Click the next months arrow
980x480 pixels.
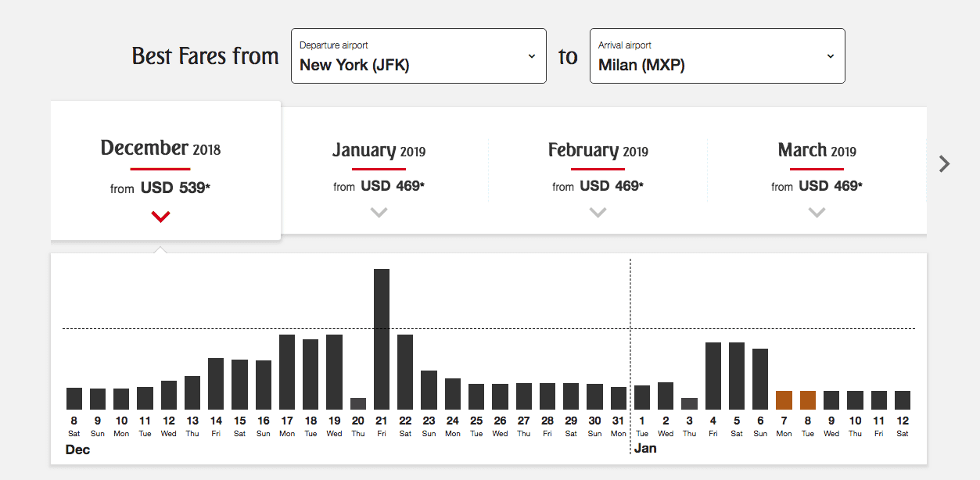point(945,163)
